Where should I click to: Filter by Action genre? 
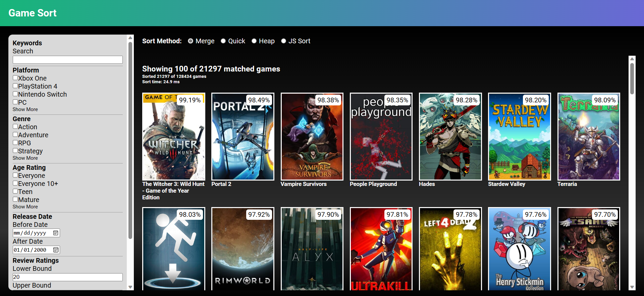(x=15, y=127)
